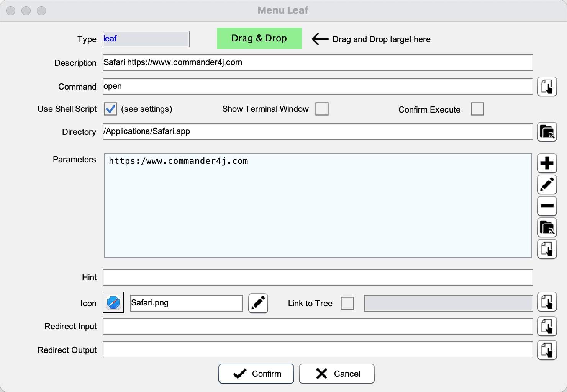Image resolution: width=567 pixels, height=392 pixels.
Task: Click file picker icon below parameters folder icon
Action: pos(547,249)
